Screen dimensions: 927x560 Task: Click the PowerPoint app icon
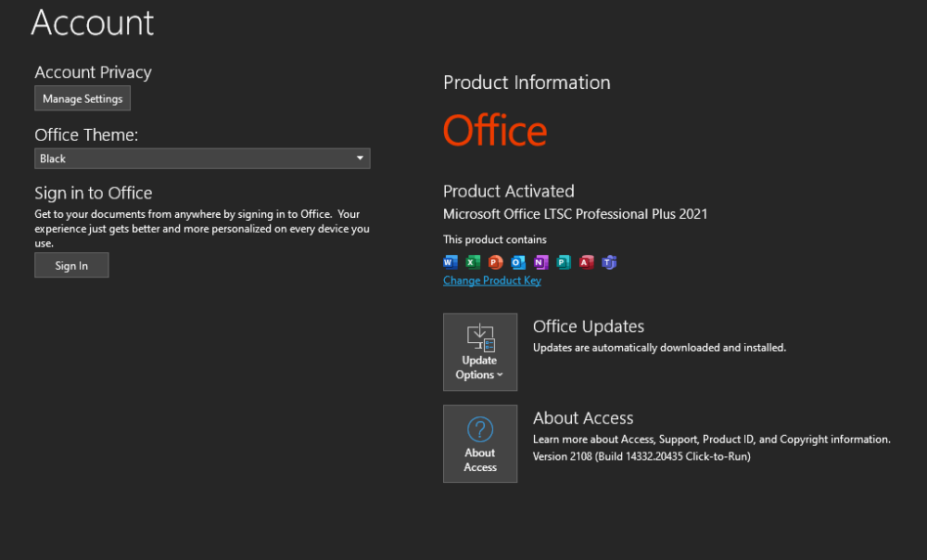(x=495, y=262)
